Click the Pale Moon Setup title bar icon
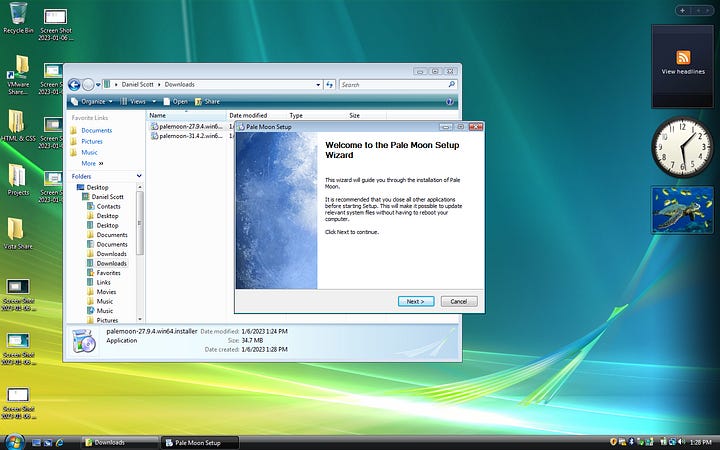The height and width of the screenshot is (450, 720). pos(241,127)
